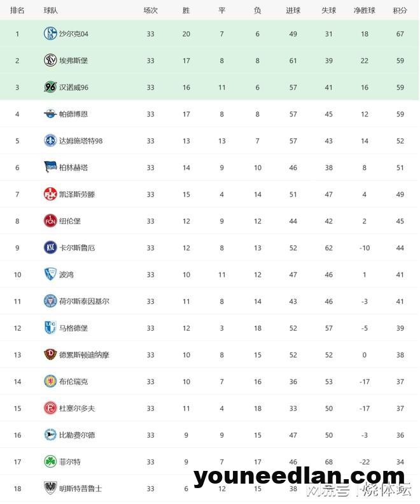Screen dimensions: 420x504
Task: Click the Nürnberg FCN crest
Action: click(50, 220)
